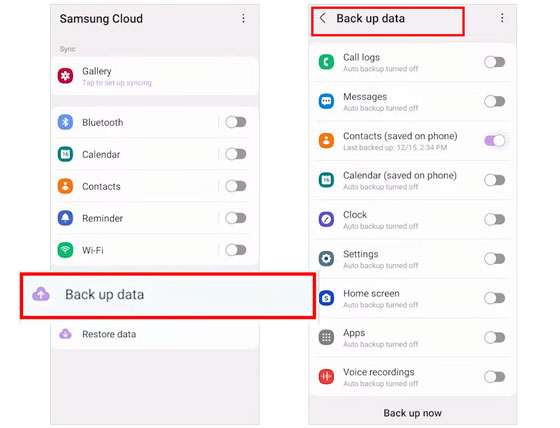Enable the Bluetooth sync toggle
This screenshot has height=428, width=560.
pos(236,122)
